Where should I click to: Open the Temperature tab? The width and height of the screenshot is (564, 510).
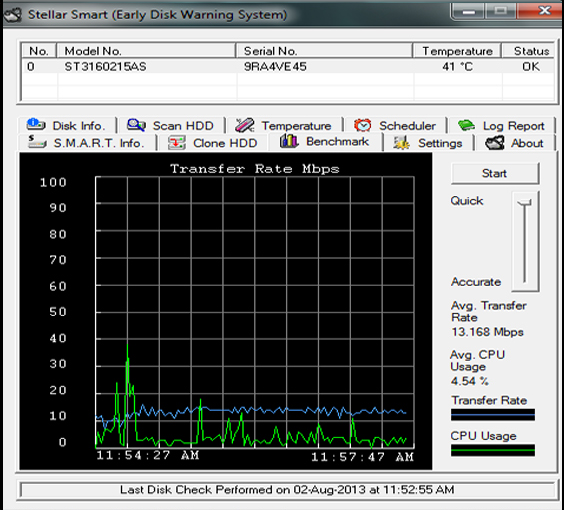coord(284,126)
